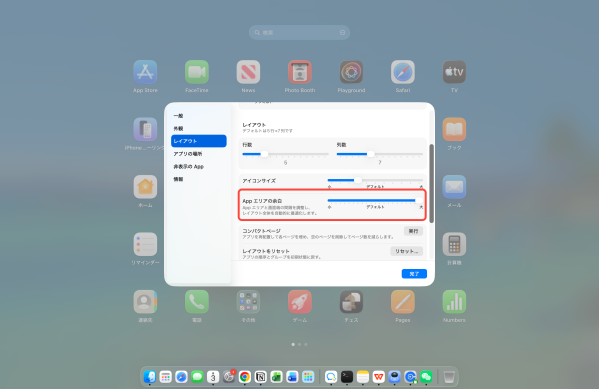
Task: Open System Settings from the Dock
Action: 229,377
